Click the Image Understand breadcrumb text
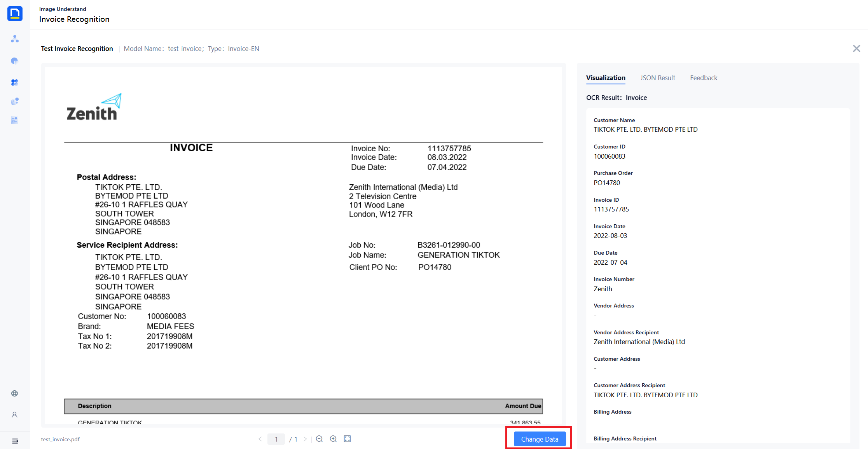This screenshot has width=868, height=449. (63, 9)
